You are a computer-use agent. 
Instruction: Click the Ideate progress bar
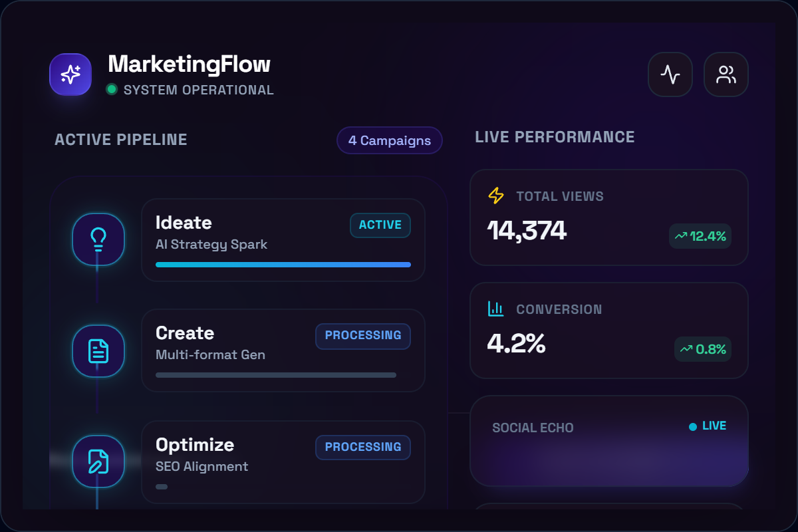click(283, 265)
